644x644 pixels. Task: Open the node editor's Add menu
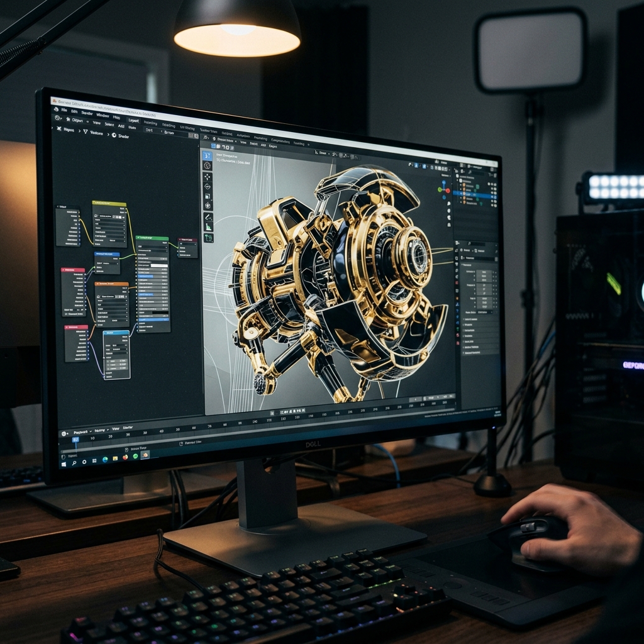(121, 126)
